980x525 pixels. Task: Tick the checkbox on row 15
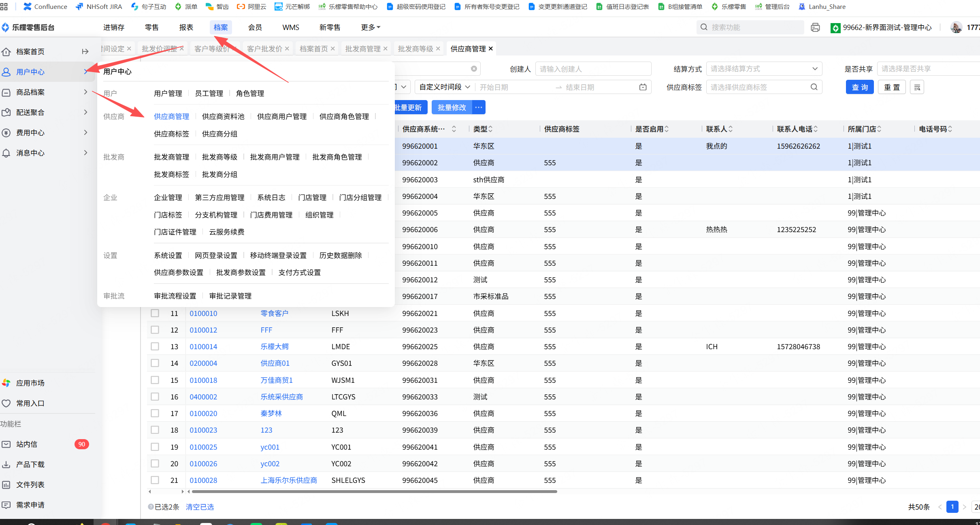[x=155, y=380]
